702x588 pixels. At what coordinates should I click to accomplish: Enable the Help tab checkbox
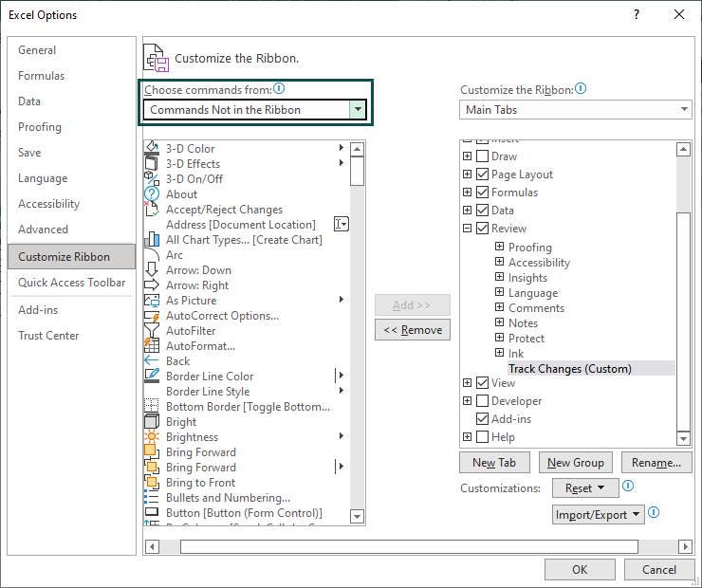[x=482, y=437]
